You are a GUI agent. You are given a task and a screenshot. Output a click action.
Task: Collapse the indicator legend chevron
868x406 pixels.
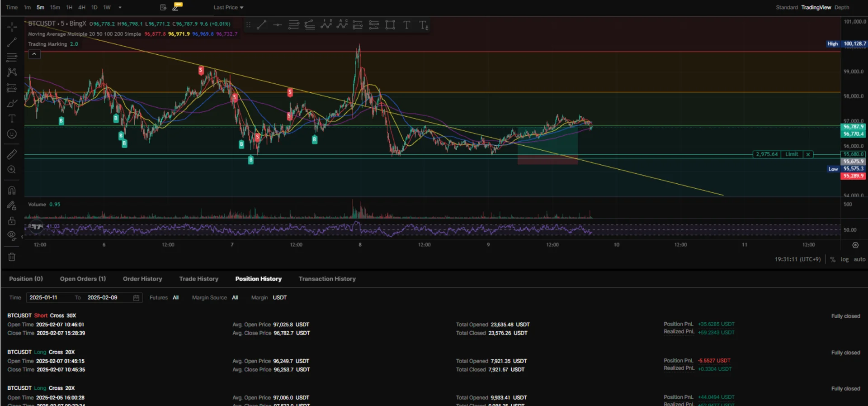[34, 54]
